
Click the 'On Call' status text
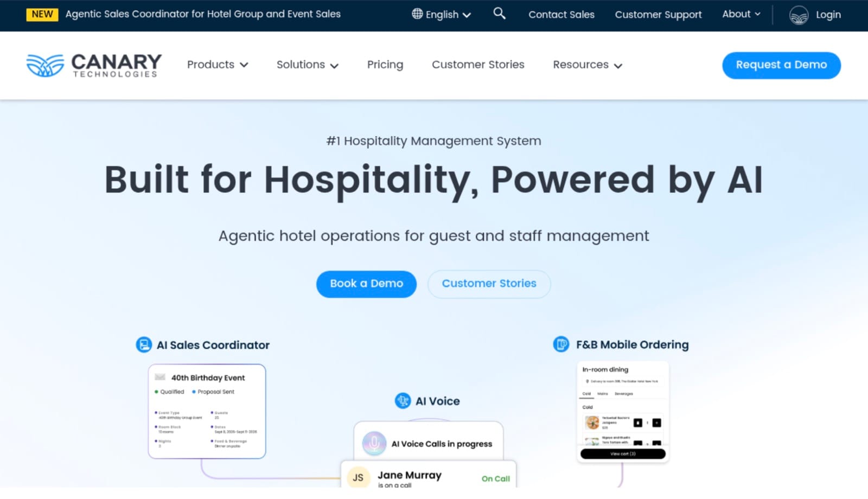[x=495, y=478]
